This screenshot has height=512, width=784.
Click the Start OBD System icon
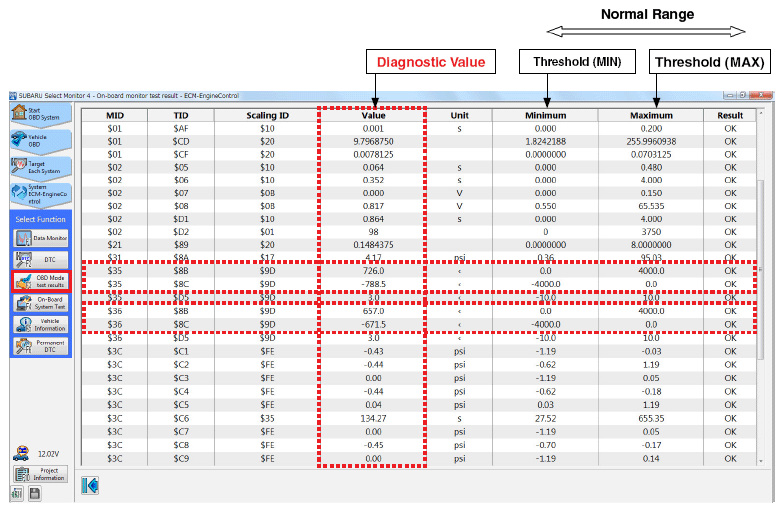40,114
